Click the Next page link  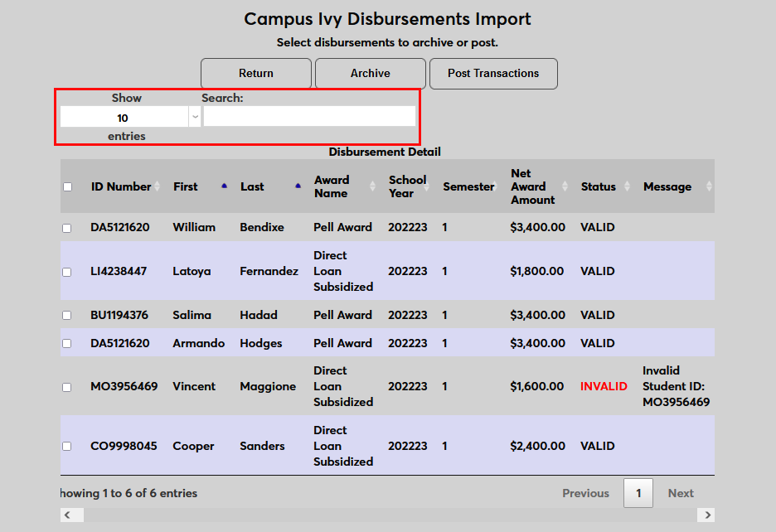click(681, 493)
